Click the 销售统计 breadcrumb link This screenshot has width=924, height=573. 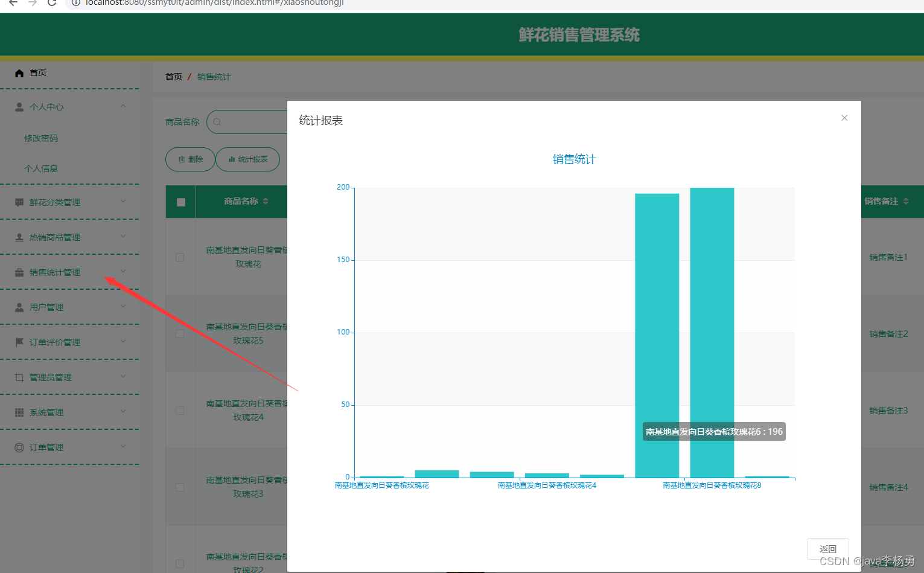(214, 77)
